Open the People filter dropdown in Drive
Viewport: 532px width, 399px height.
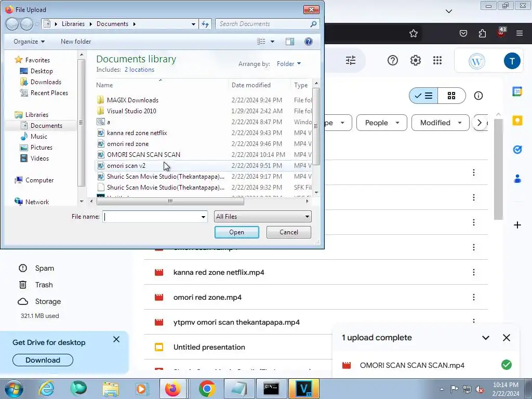point(382,123)
